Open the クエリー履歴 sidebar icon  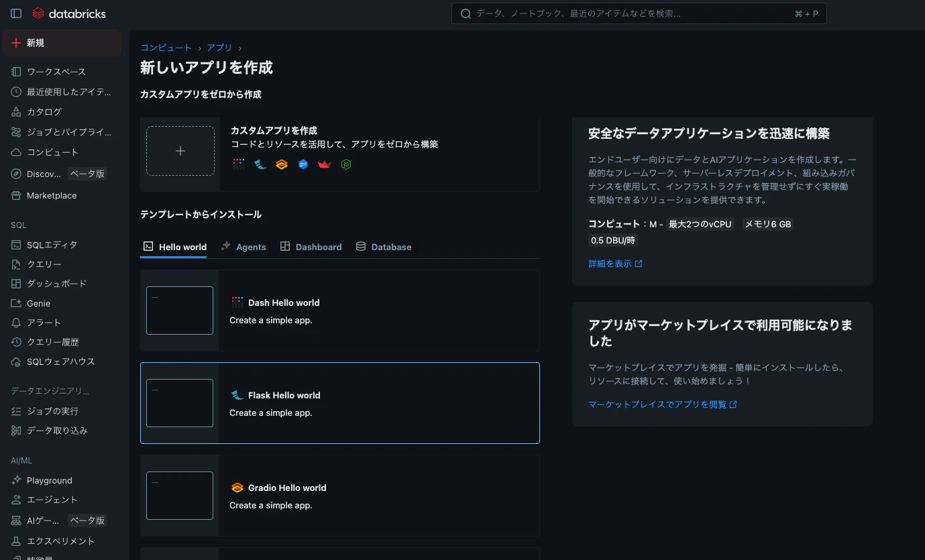16,342
